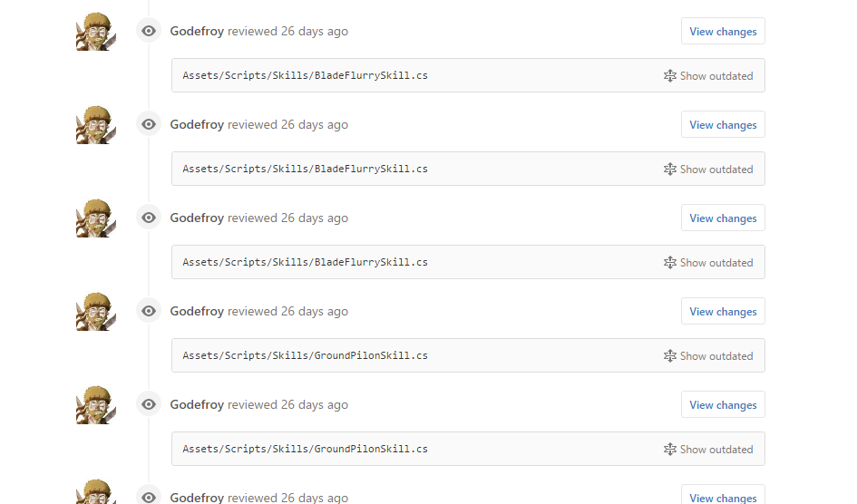Show outdated for the second GroundPilonSkill.cs block
Image resolution: width=857 pixels, height=504 pixels.
[708, 450]
